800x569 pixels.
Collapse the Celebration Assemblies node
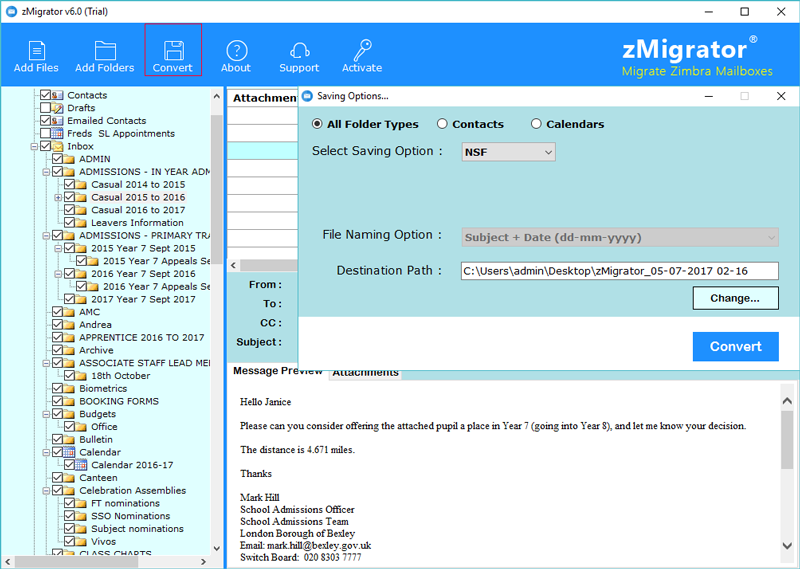point(46,491)
